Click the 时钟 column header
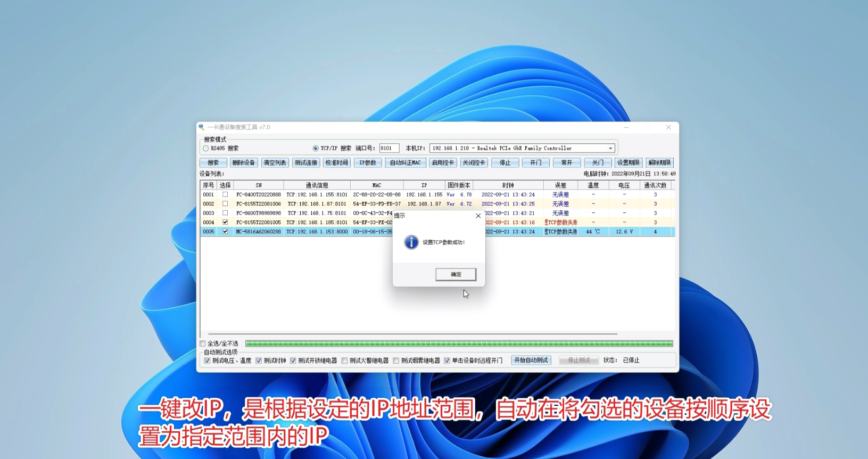The height and width of the screenshot is (459, 868). point(508,185)
